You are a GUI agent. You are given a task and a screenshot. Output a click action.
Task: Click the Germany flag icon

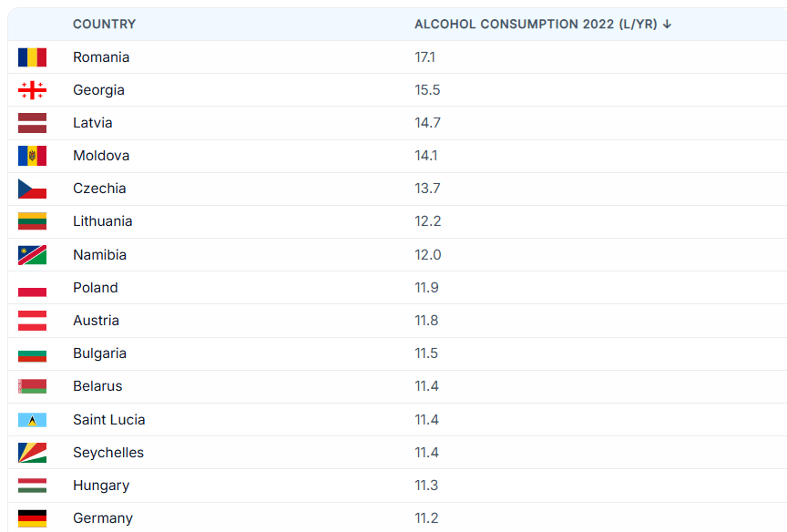(32, 518)
